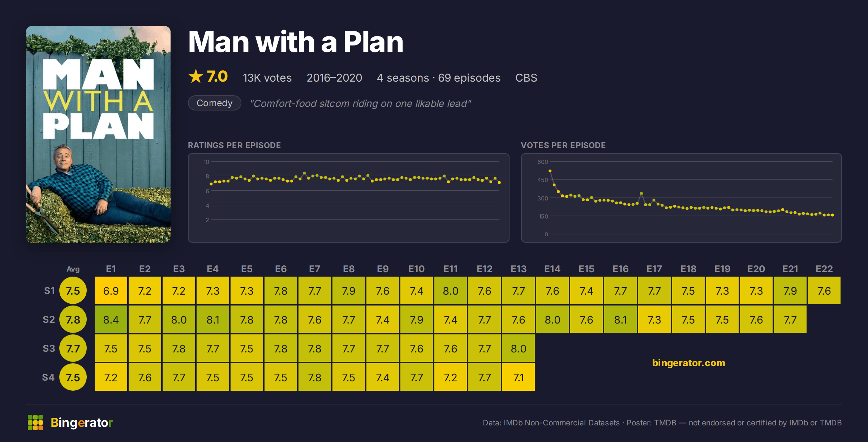868x442 pixels.
Task: Click S1 E22 cell rated 7.6
Action: point(824,290)
